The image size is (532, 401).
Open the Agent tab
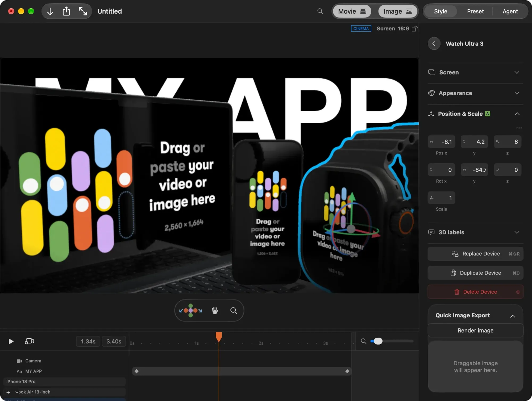pyautogui.click(x=510, y=11)
